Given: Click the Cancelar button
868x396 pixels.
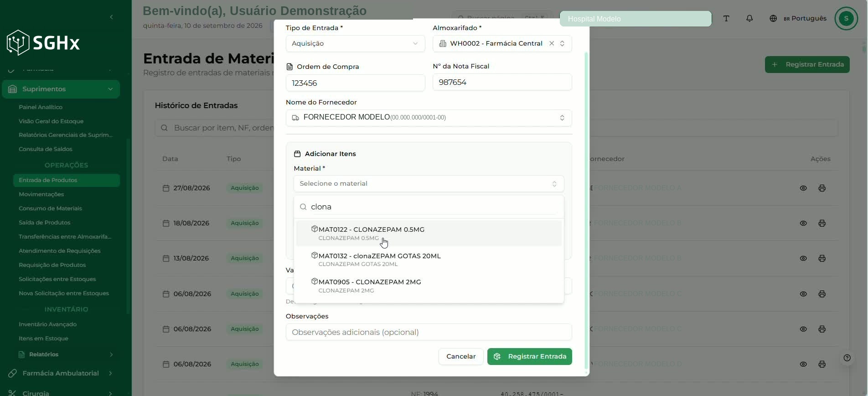Looking at the screenshot, I should (461, 356).
